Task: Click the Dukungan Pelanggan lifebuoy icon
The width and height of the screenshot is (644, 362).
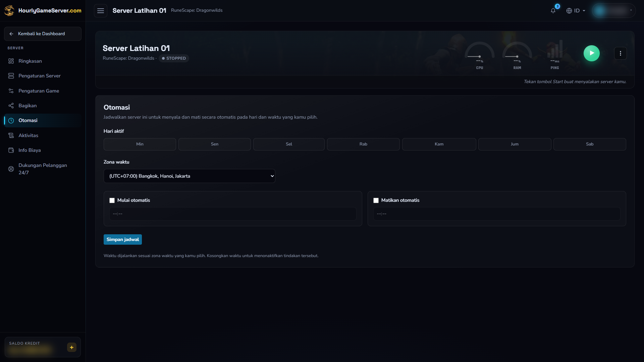Action: pos(11,169)
